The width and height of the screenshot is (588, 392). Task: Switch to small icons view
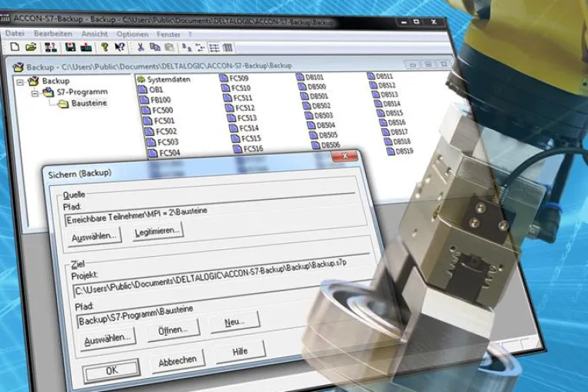tap(200, 47)
